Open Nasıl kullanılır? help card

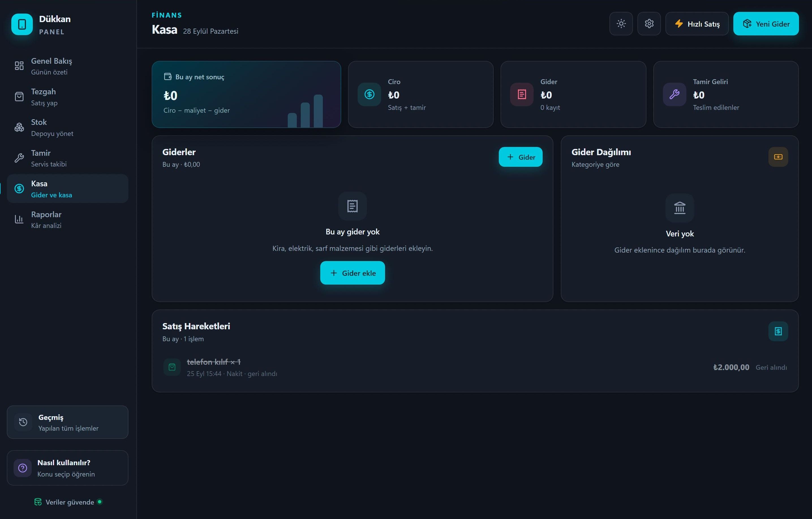tap(67, 468)
